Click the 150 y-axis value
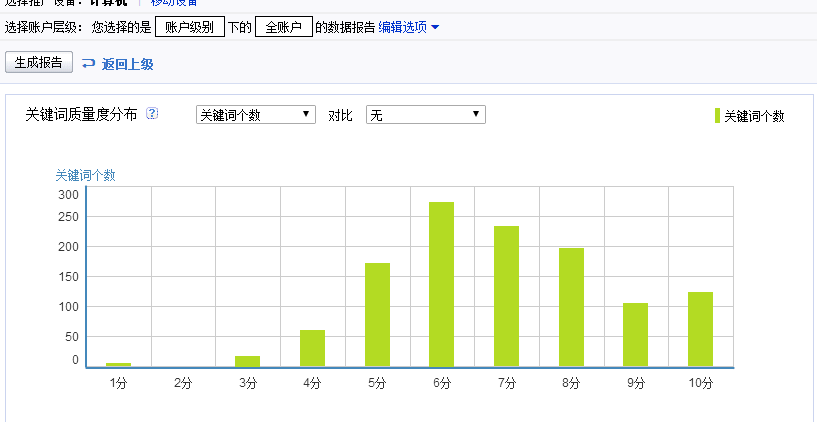 68,277
